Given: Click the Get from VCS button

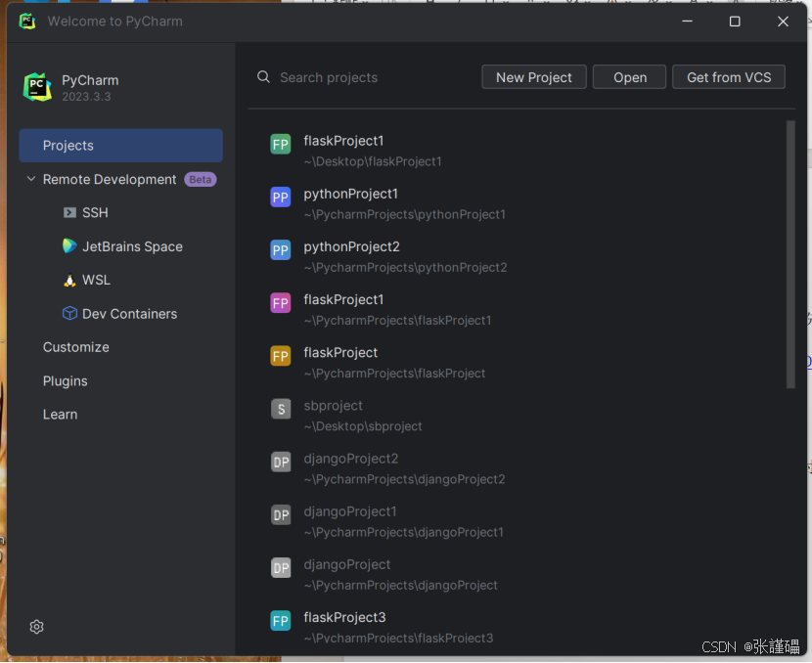Looking at the screenshot, I should (x=729, y=77).
